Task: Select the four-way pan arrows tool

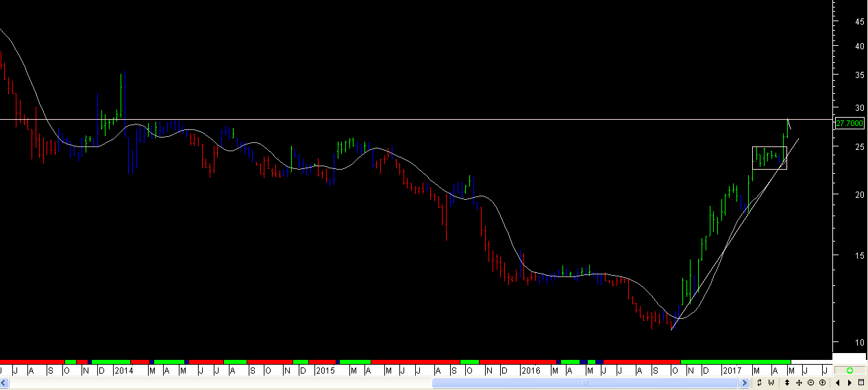Action: coord(799,382)
